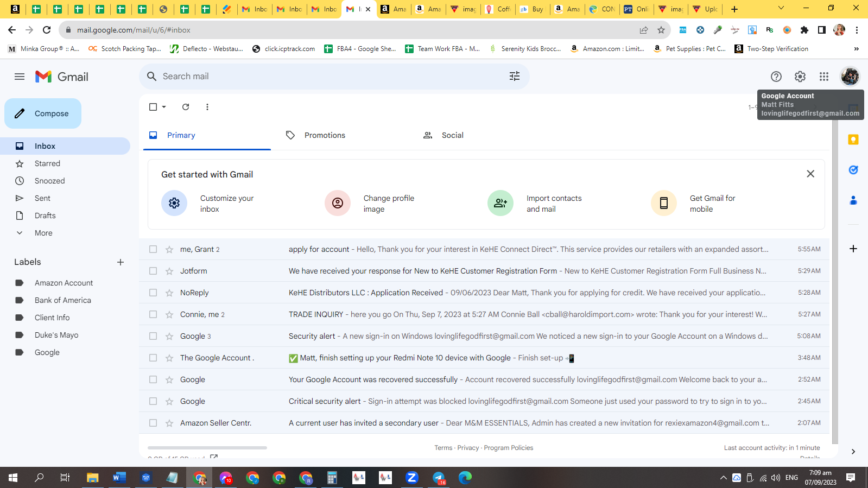Show hidden bookmarks chevron
868x488 pixels.
tap(856, 49)
